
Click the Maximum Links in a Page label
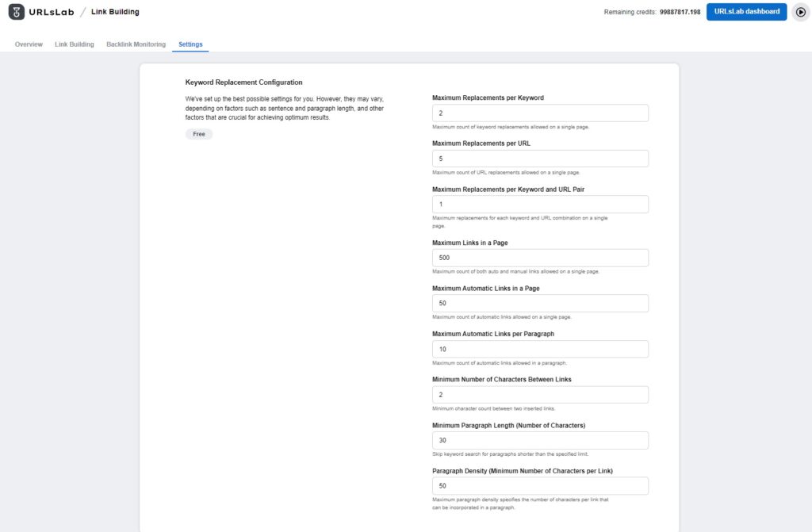pyautogui.click(x=469, y=243)
